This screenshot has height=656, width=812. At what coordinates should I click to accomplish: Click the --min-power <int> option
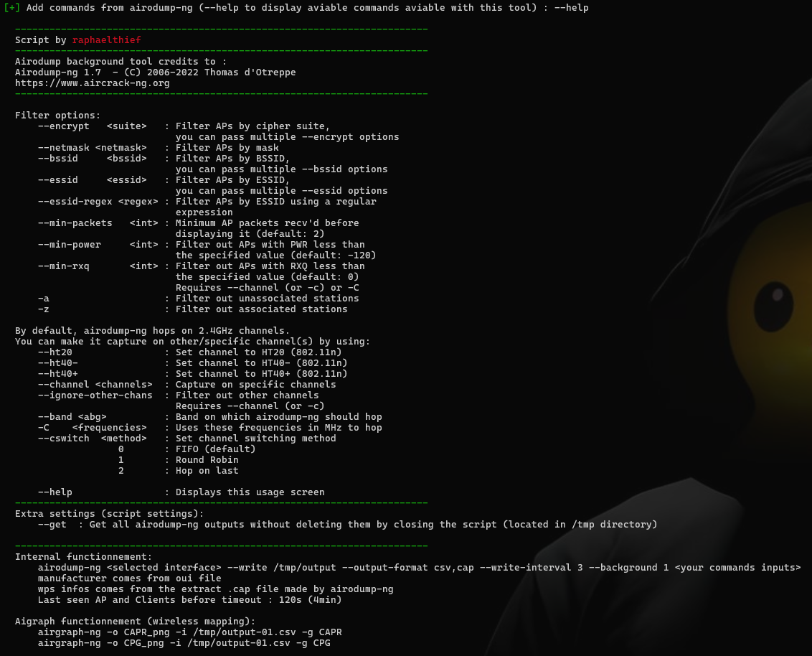98,245
